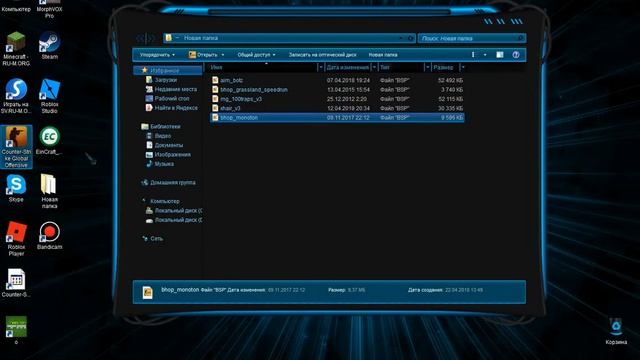640x360 pixels.
Task: Click the mg_100traps_v3 file icon
Action: pos(215,99)
